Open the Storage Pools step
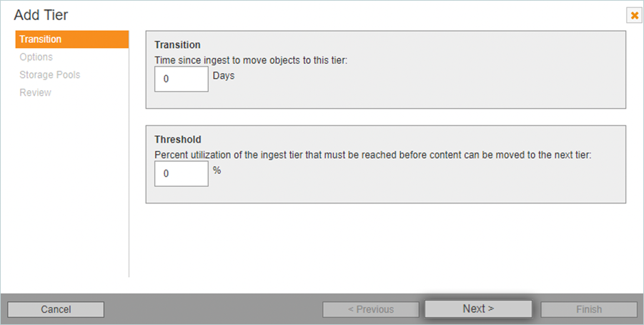 [49, 75]
